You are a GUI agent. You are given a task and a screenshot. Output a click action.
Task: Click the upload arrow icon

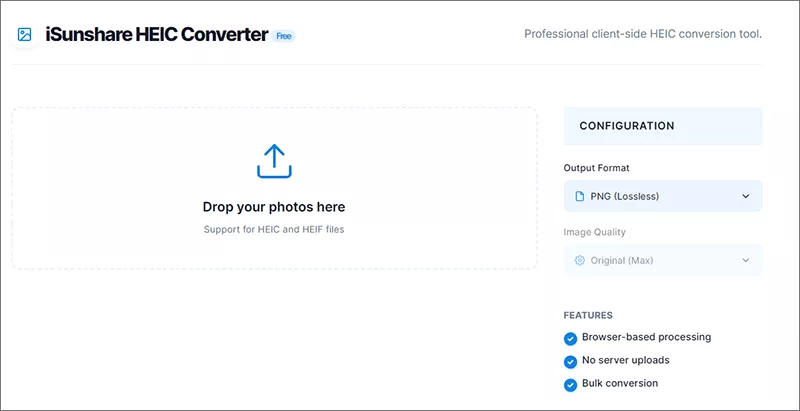pyautogui.click(x=274, y=161)
